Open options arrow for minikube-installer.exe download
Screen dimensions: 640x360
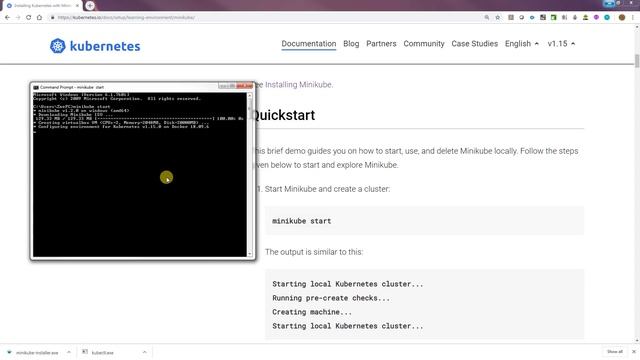coord(69,352)
